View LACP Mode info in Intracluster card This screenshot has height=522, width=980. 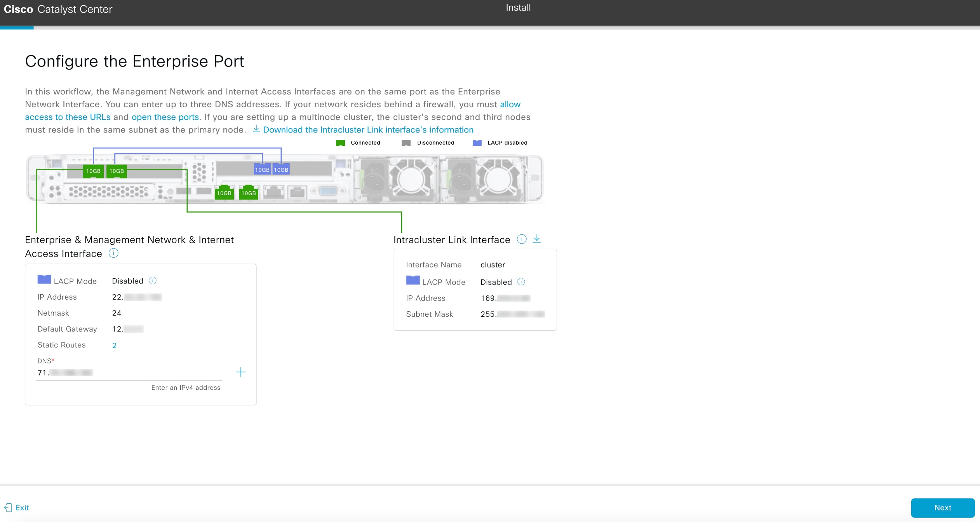coord(522,282)
